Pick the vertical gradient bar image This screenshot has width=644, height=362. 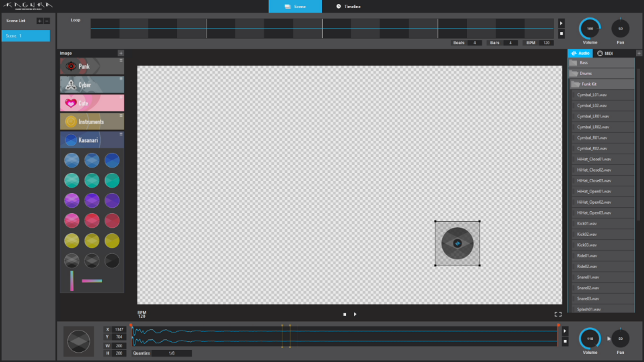[72, 281]
